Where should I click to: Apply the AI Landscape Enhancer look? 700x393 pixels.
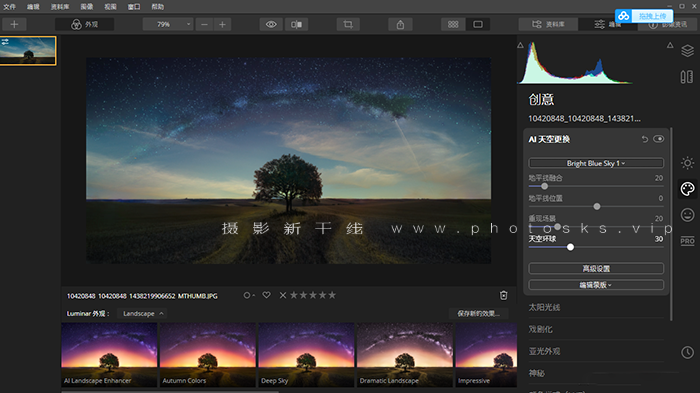coord(109,355)
